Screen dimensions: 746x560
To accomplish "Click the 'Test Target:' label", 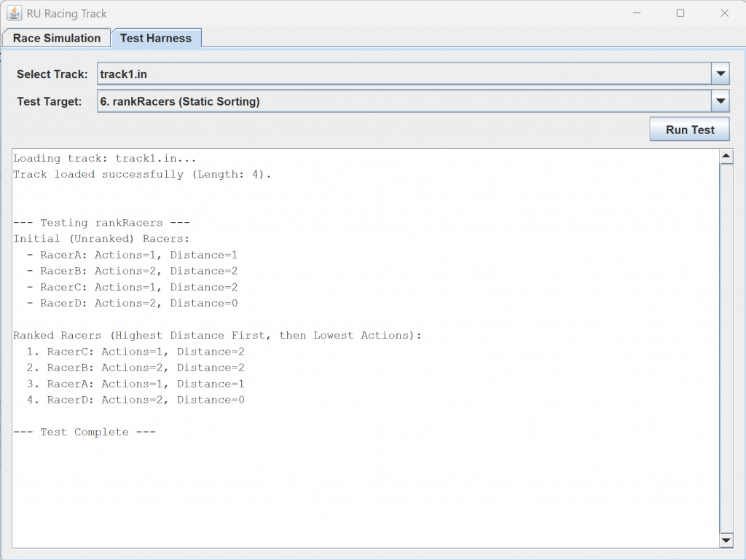I will 50,101.
